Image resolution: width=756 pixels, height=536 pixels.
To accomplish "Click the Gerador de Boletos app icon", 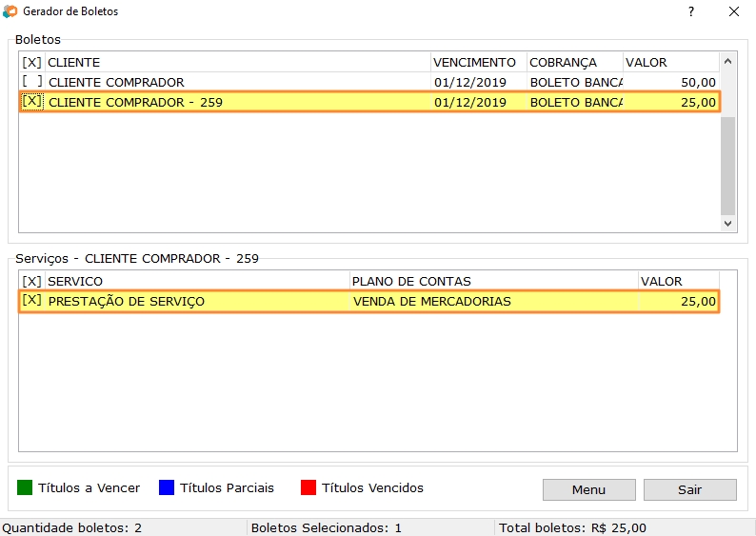I will 10,11.
